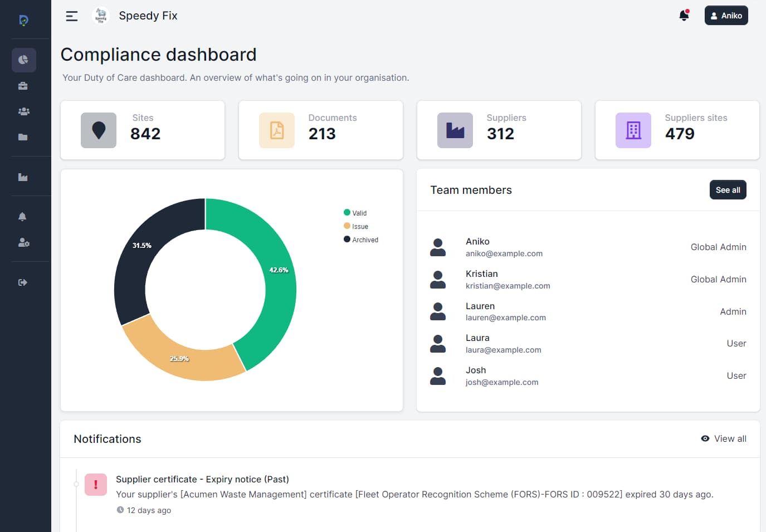Log out via the sidebar exit icon

point(22,282)
